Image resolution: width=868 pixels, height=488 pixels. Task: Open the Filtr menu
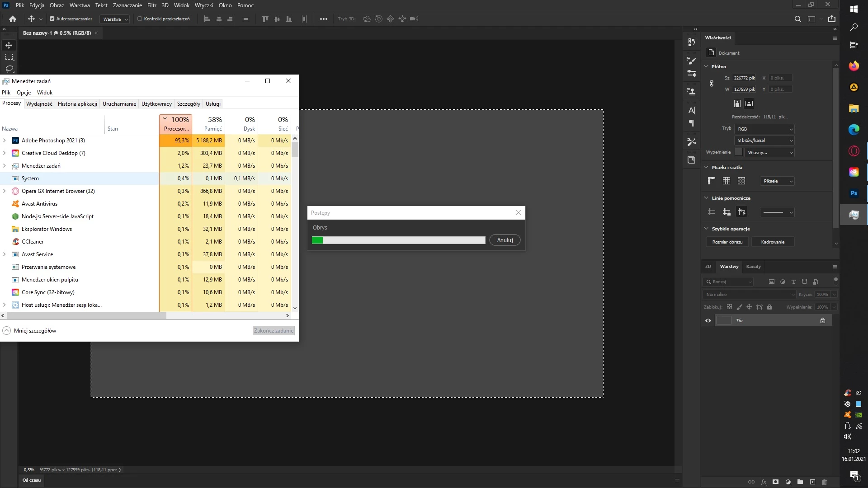(x=151, y=5)
